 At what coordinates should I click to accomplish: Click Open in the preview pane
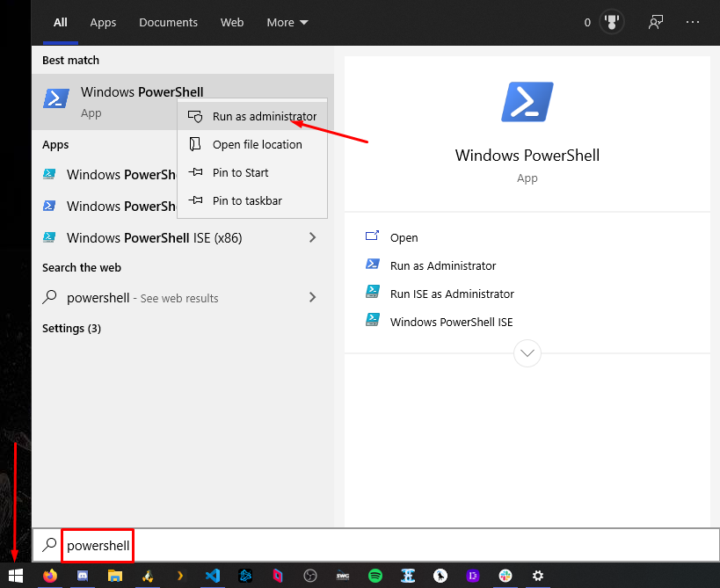(x=404, y=238)
